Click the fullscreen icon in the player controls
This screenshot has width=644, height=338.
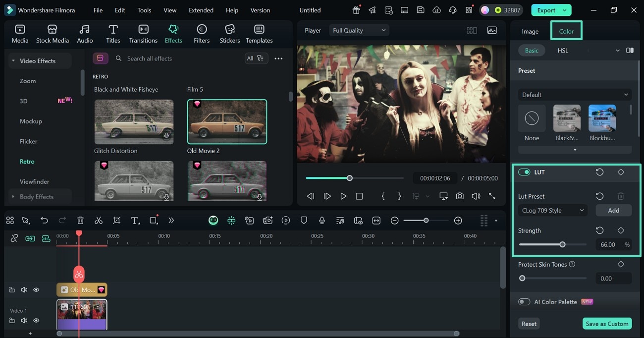[x=492, y=196]
